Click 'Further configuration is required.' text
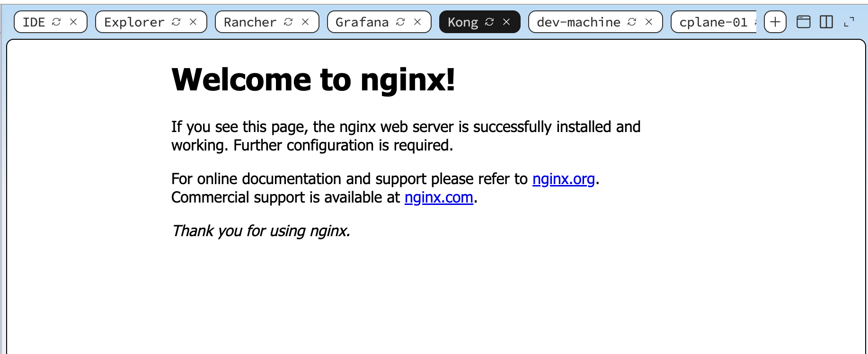The image size is (868, 354). pyautogui.click(x=343, y=145)
